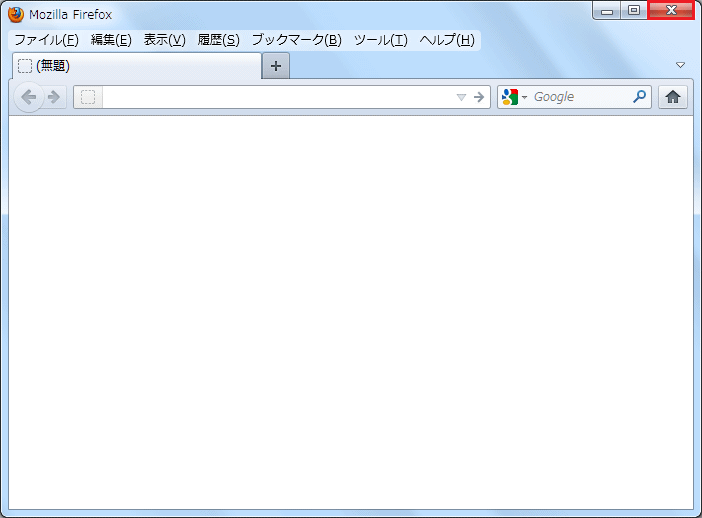Minimize the Firefox window
Screen dimensions: 702x518
click(x=607, y=11)
